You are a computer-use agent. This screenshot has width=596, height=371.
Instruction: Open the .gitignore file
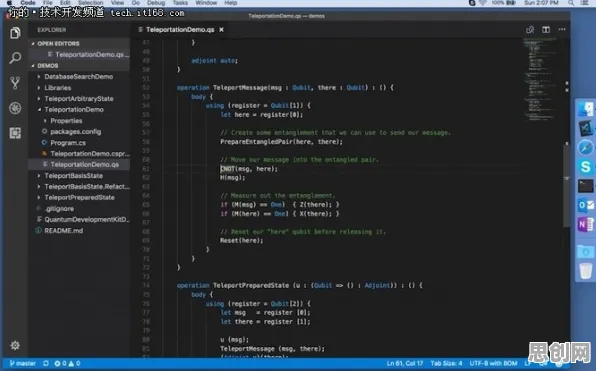tap(59, 209)
